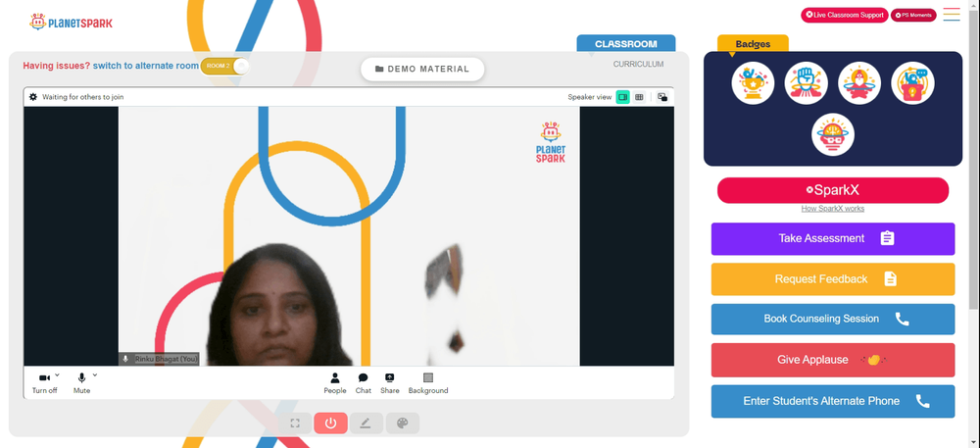Image resolution: width=980 pixels, height=448 pixels.
Task: Open the People participants panel
Action: 335,383
